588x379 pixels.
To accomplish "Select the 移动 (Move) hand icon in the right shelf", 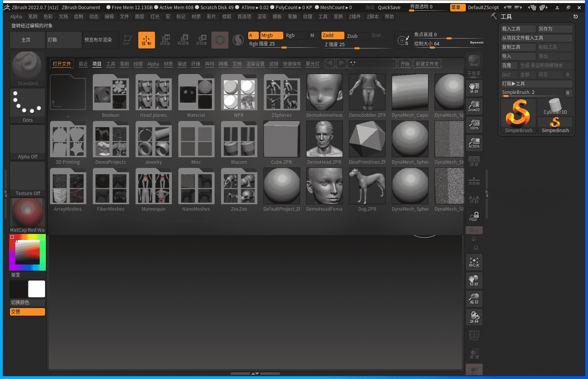I will point(474,280).
